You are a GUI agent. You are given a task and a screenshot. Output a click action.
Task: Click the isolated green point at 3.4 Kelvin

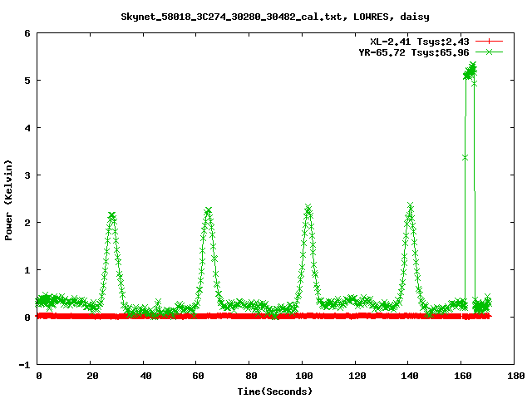465,158
